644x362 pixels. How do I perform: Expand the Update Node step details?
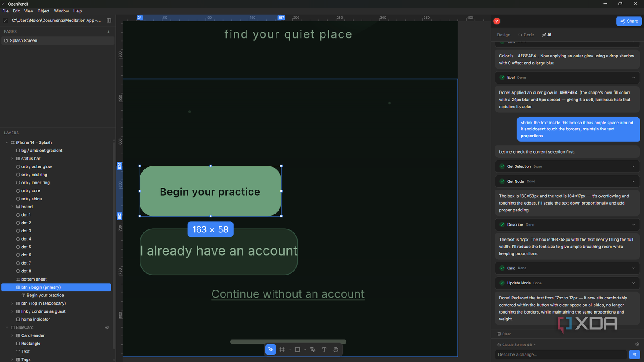point(633,283)
